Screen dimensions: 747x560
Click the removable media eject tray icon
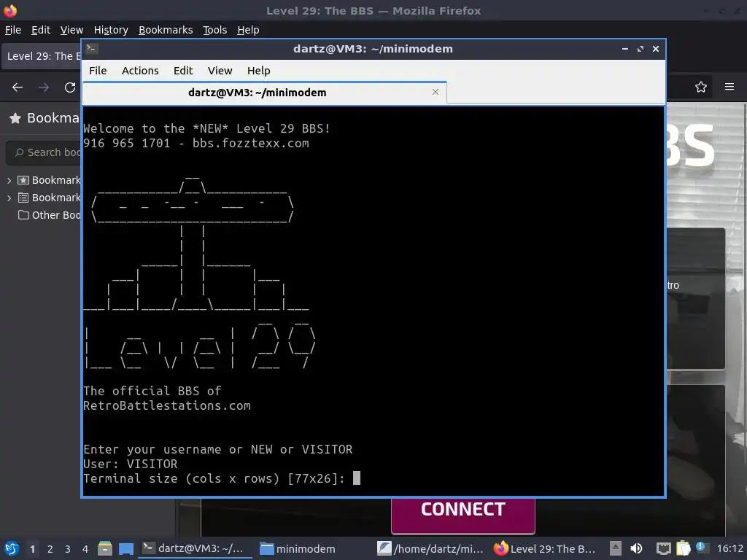[x=616, y=548]
